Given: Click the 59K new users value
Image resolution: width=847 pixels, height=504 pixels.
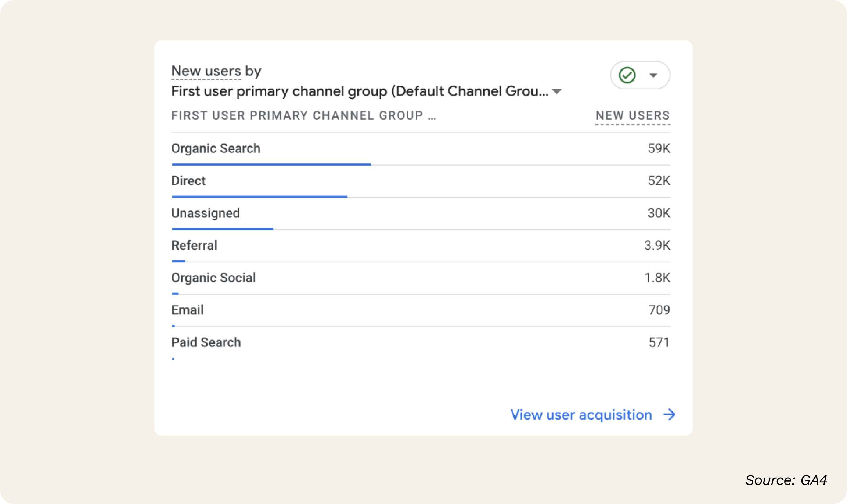Looking at the screenshot, I should 659,148.
